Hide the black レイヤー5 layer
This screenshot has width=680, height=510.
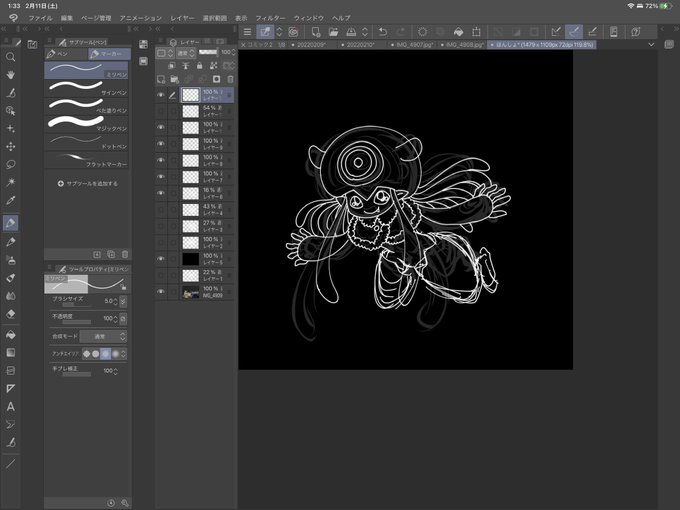(161, 258)
